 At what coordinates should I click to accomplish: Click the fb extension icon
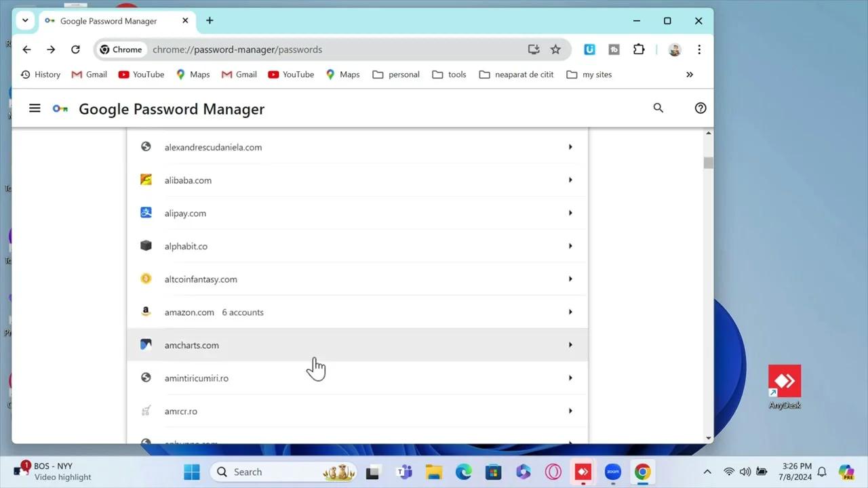pyautogui.click(x=614, y=49)
